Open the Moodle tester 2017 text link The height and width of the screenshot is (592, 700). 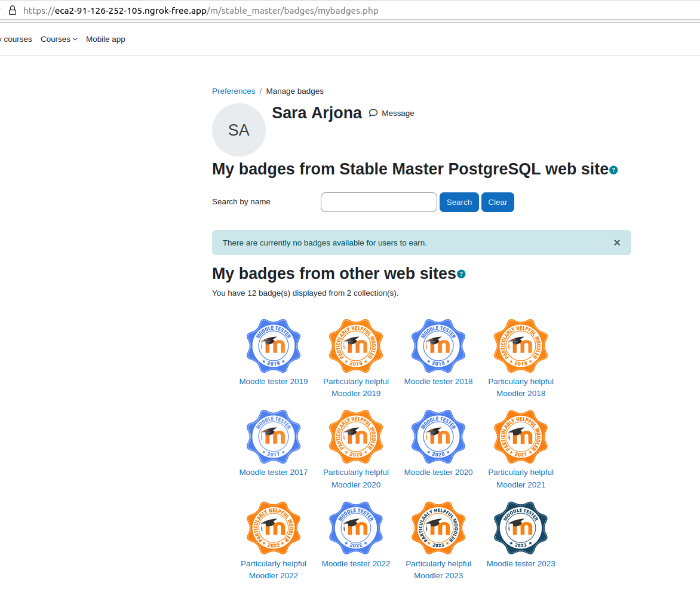(274, 473)
